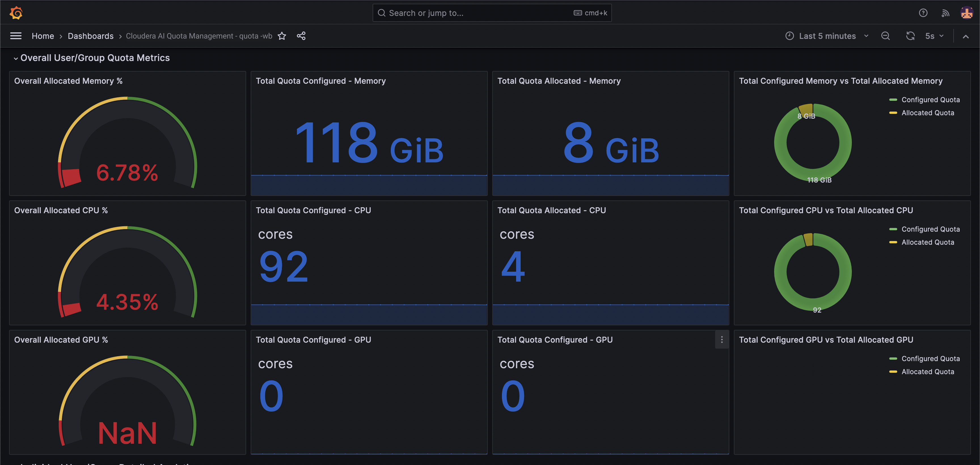
Task: Open the hamburger navigation menu
Action: click(x=16, y=36)
